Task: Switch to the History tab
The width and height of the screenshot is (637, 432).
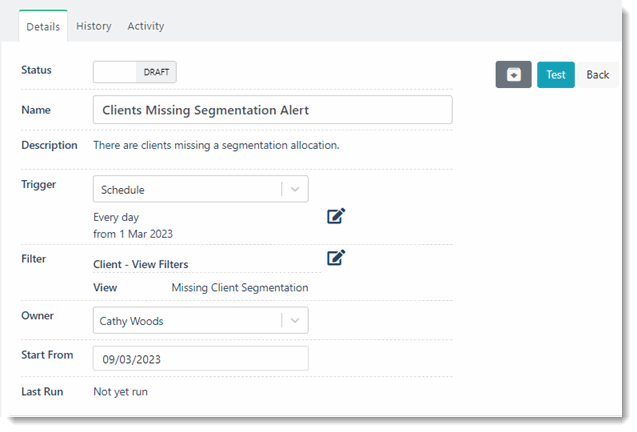Action: click(x=94, y=26)
